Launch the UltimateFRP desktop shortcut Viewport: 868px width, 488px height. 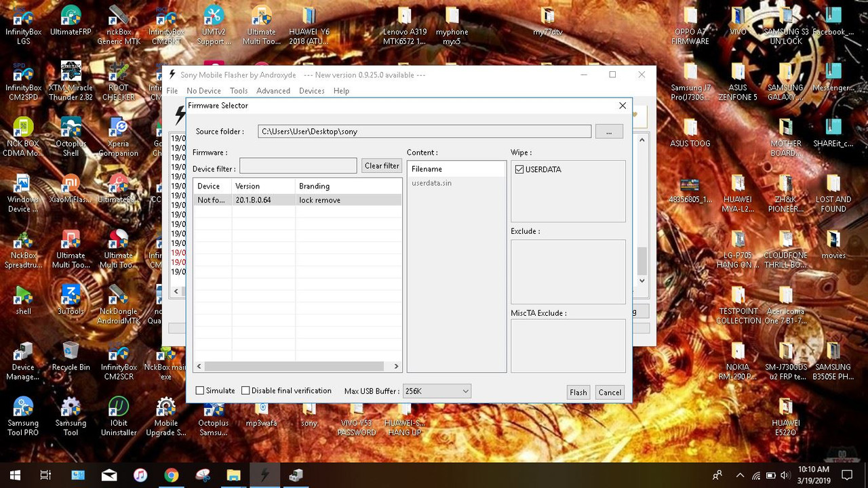[x=71, y=20]
